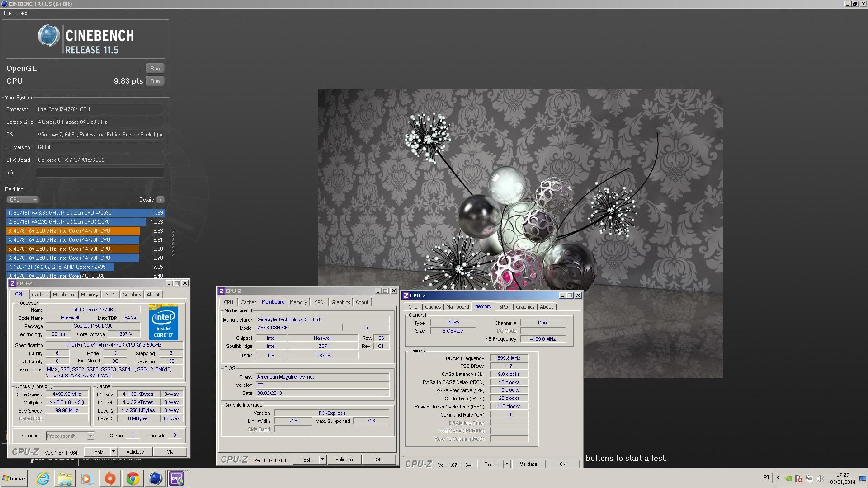Viewport: 868px width, 488px height.
Task: Click the Z icon in the CPU-Z Mainboard window title
Action: pyautogui.click(x=222, y=291)
